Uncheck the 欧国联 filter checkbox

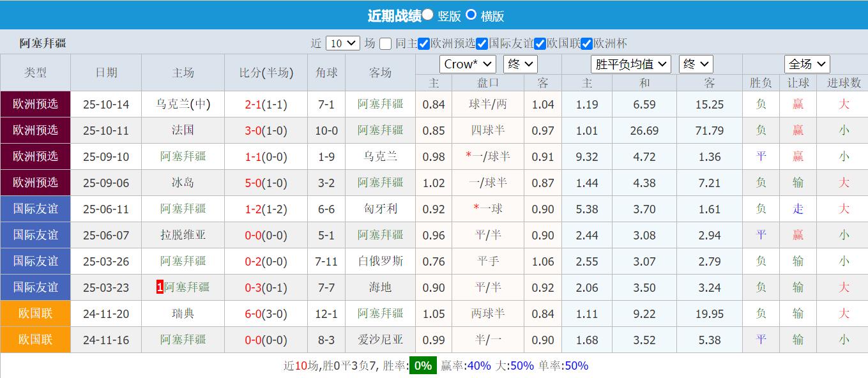[x=540, y=43]
